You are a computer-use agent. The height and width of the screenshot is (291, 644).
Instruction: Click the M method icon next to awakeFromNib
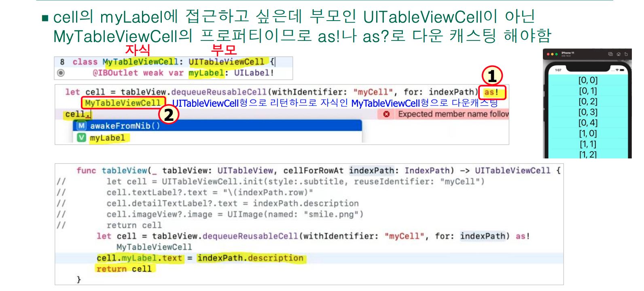tap(82, 126)
